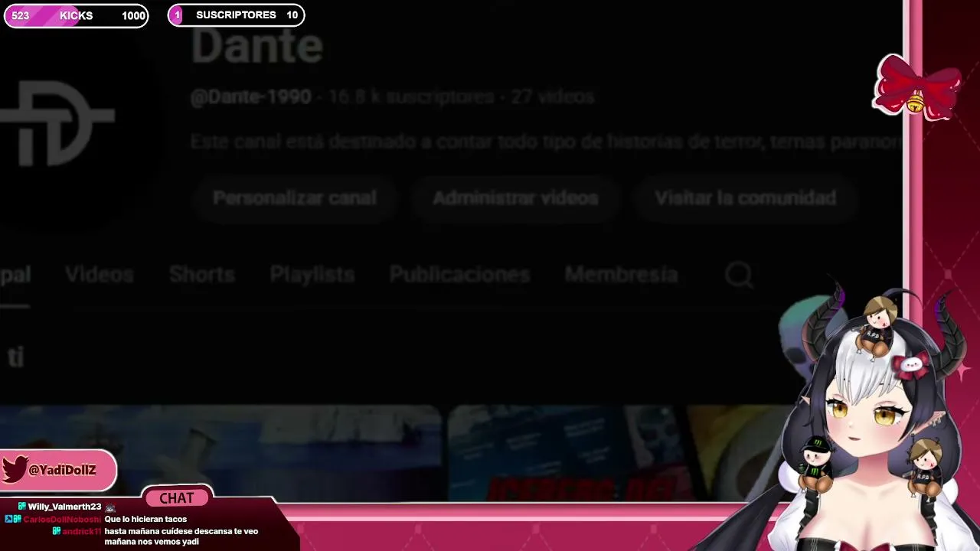Image resolution: width=980 pixels, height=551 pixels.
Task: Click the "27 videos" count
Action: pyautogui.click(x=553, y=97)
